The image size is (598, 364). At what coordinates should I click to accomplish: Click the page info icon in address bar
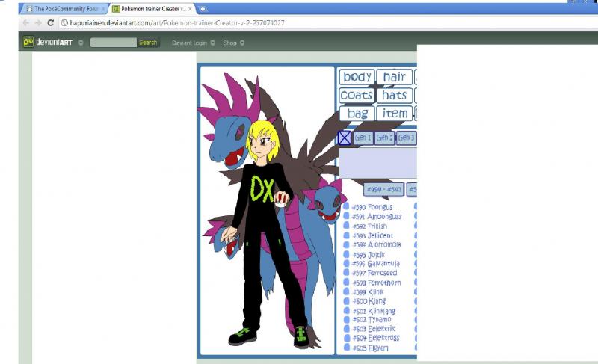(x=64, y=23)
